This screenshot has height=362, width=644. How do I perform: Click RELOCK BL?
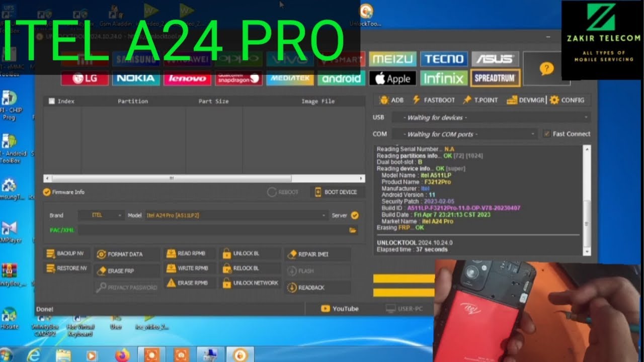pos(251,268)
